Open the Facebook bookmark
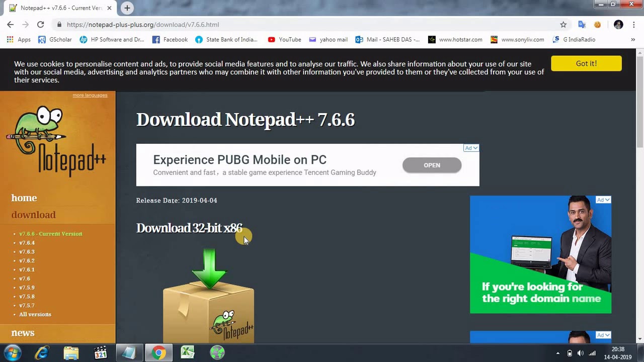Viewport: 644px width, 362px height. coord(170,40)
